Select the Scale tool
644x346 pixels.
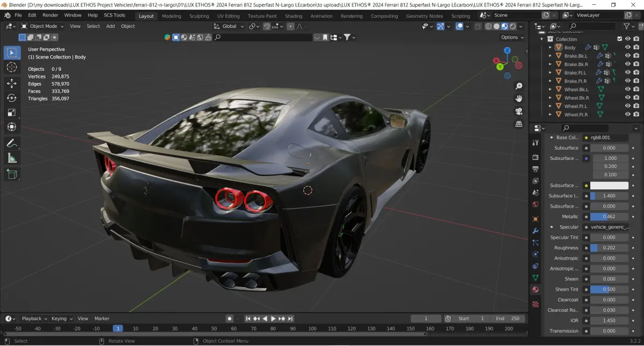[12, 112]
